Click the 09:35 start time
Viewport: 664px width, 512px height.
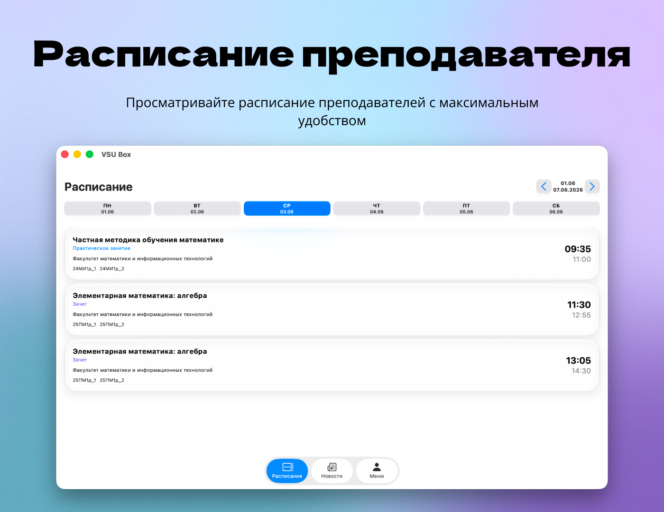point(578,249)
